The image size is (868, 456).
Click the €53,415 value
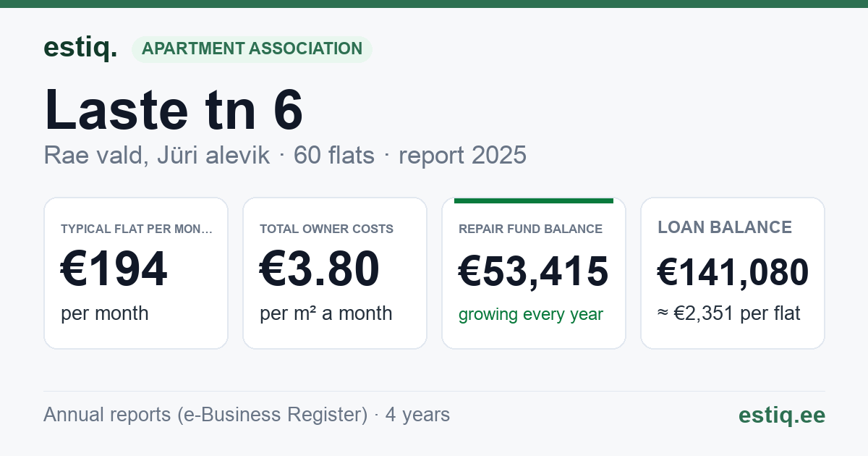[534, 271]
